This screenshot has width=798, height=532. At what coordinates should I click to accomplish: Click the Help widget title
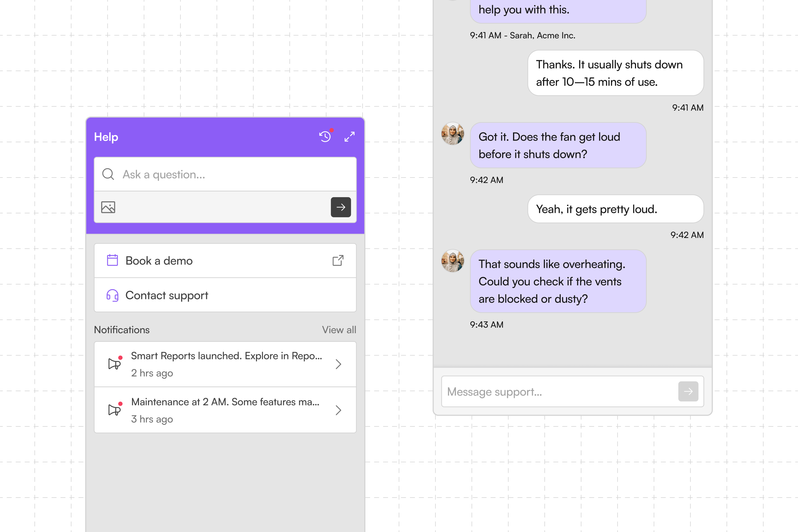(106, 137)
